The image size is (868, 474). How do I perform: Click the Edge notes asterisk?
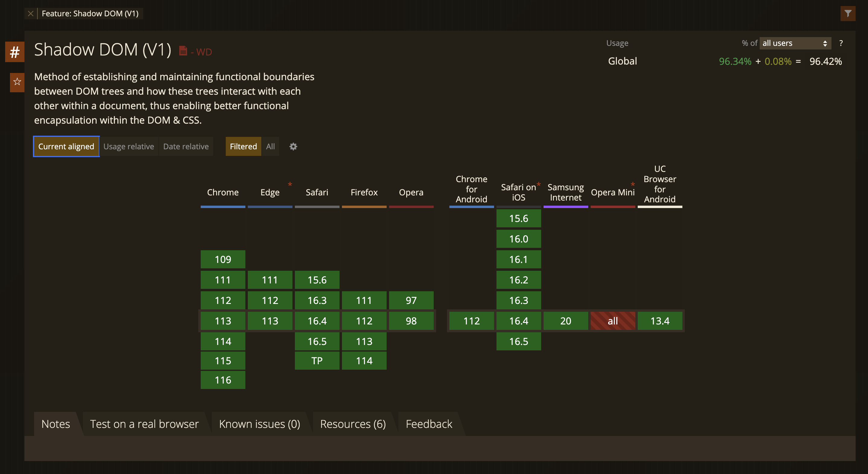[290, 184]
